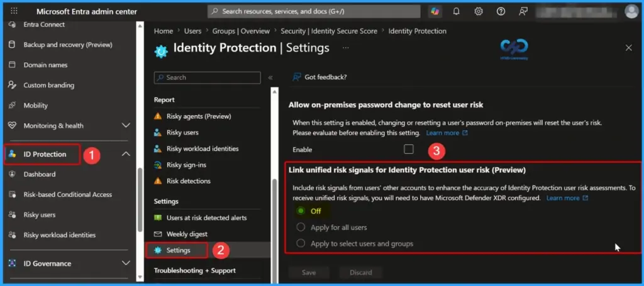Click the Domain names icon

click(x=12, y=65)
